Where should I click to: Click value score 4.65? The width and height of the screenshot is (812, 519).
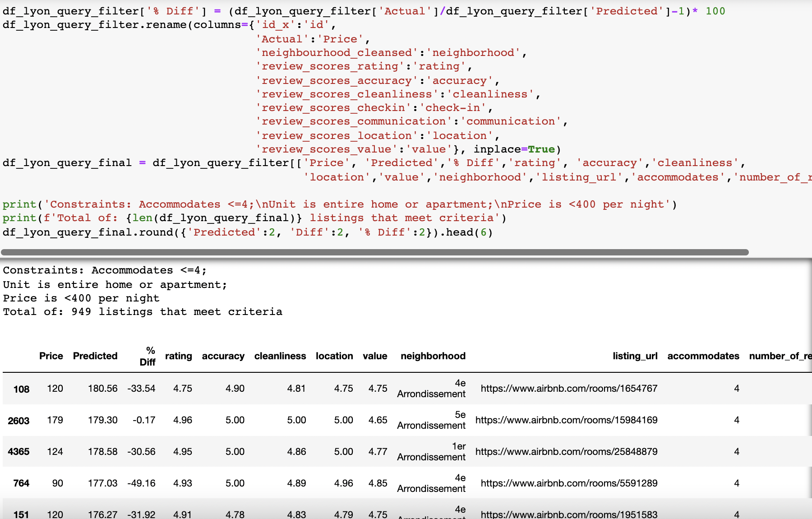tap(378, 420)
